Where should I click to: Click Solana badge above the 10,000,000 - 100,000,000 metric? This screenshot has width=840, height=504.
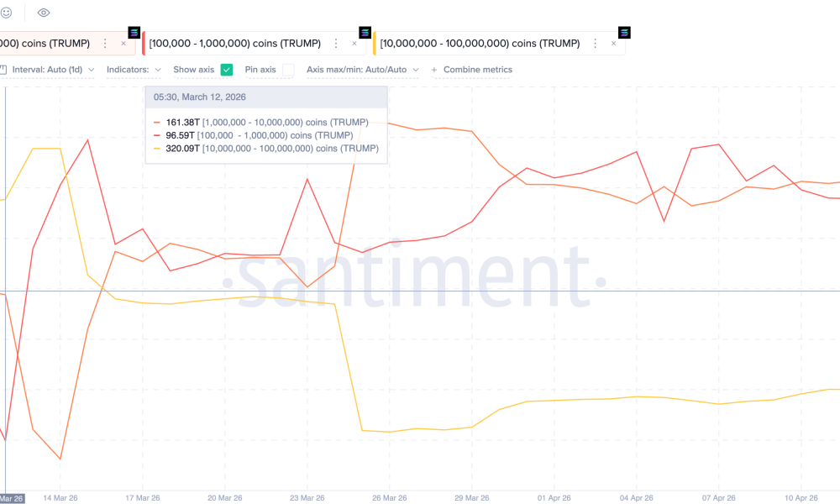tap(624, 33)
